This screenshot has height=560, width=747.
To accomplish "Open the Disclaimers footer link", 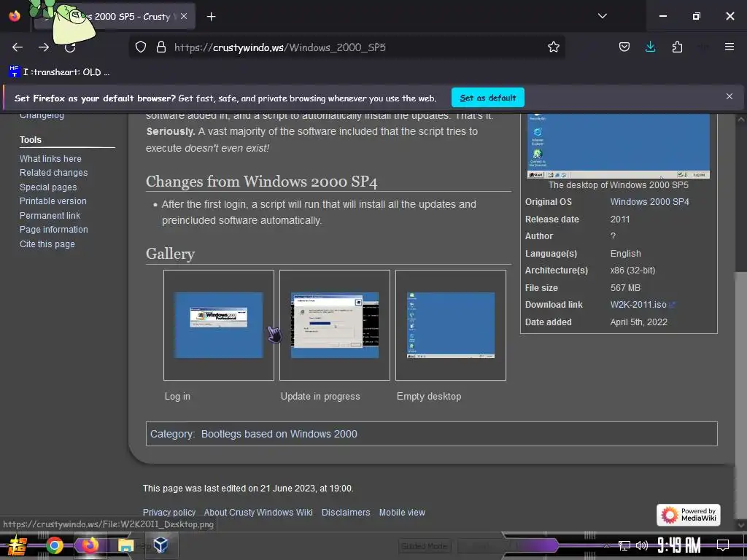I will [346, 513].
